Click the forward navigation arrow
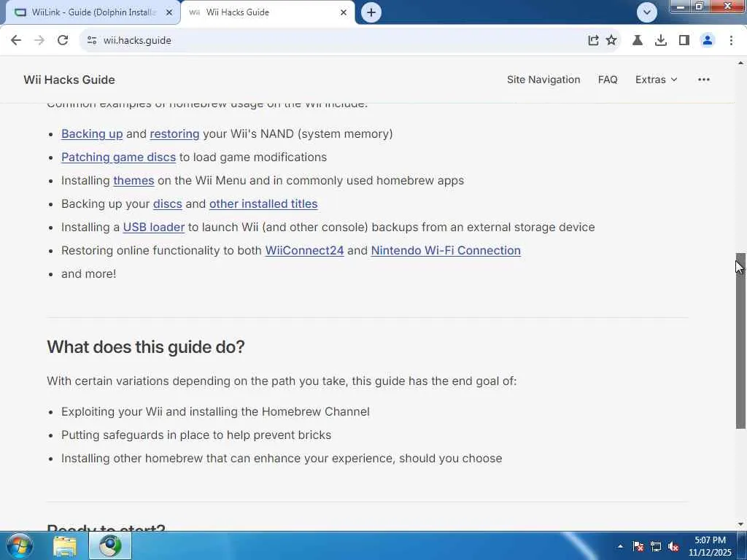 pos(39,41)
